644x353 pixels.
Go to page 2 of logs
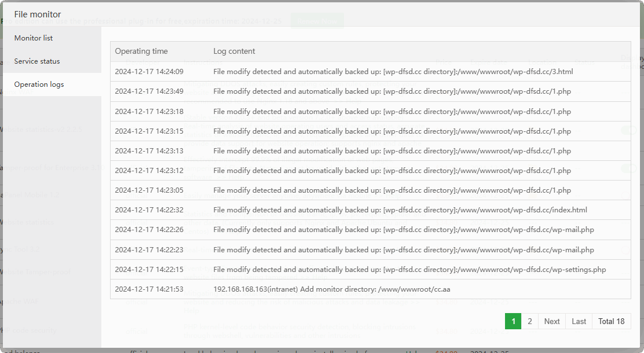coord(529,321)
